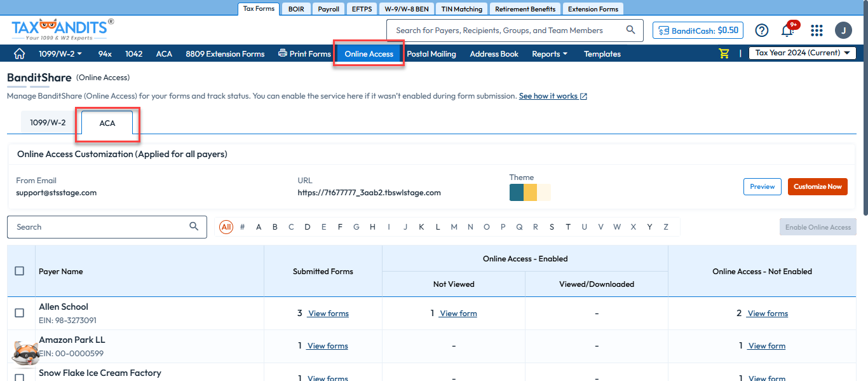The height and width of the screenshot is (381, 868).
Task: Switch to the BOIR top tab
Action: coord(296,9)
